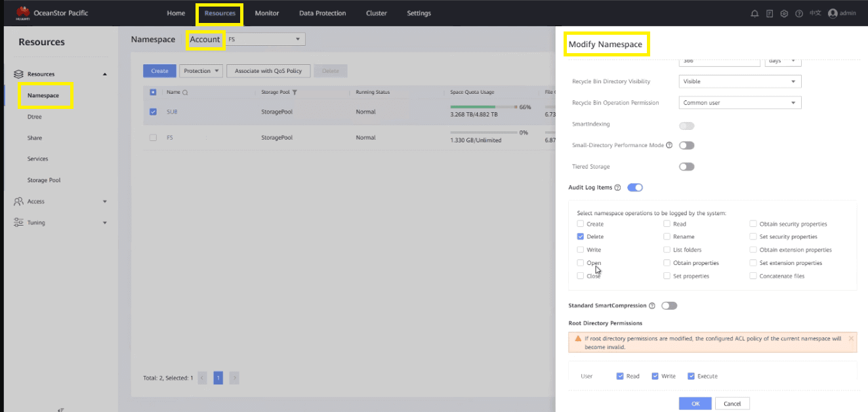The width and height of the screenshot is (868, 412).
Task: Open the Data Protection menu item
Action: tap(322, 13)
